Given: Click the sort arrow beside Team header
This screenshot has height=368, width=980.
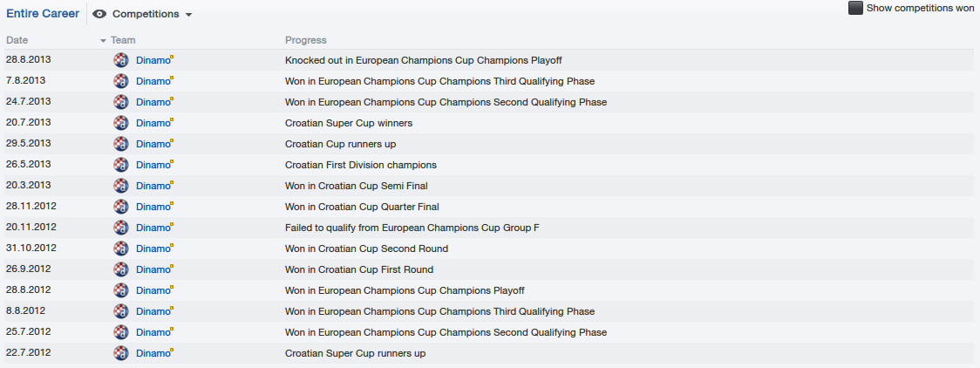Looking at the screenshot, I should 103,41.
